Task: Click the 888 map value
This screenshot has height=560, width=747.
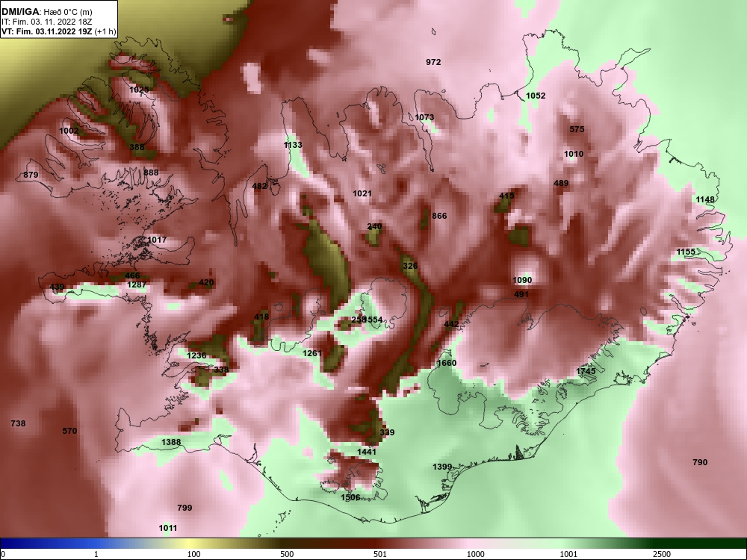Action: coord(151,172)
